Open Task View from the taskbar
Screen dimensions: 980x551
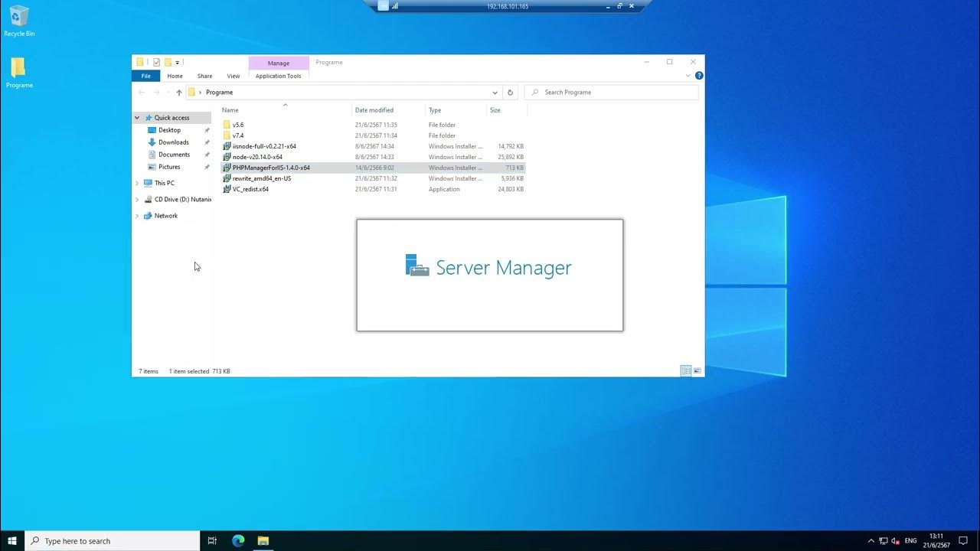coord(213,541)
